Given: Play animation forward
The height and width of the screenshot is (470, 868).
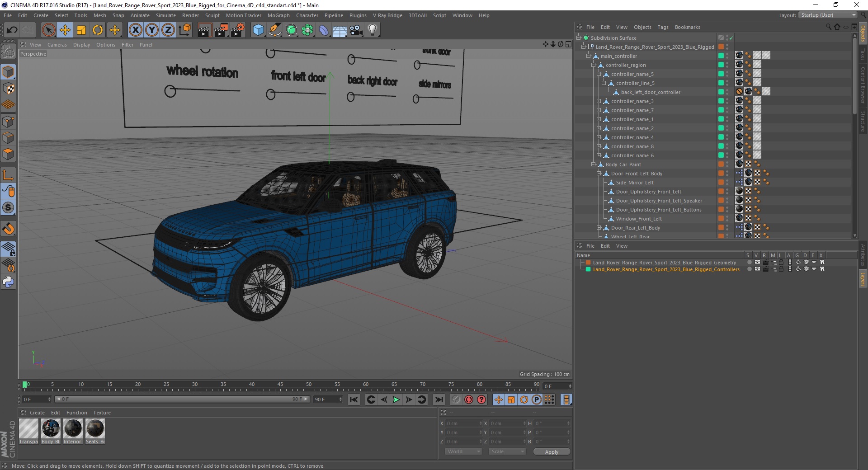Looking at the screenshot, I should point(396,399).
